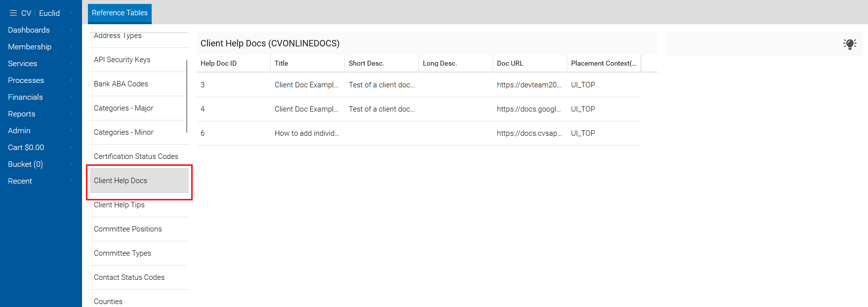Click the 'Client Help Docs (CVONLINEDOCS)' heading
The height and width of the screenshot is (307, 868).
tap(270, 43)
